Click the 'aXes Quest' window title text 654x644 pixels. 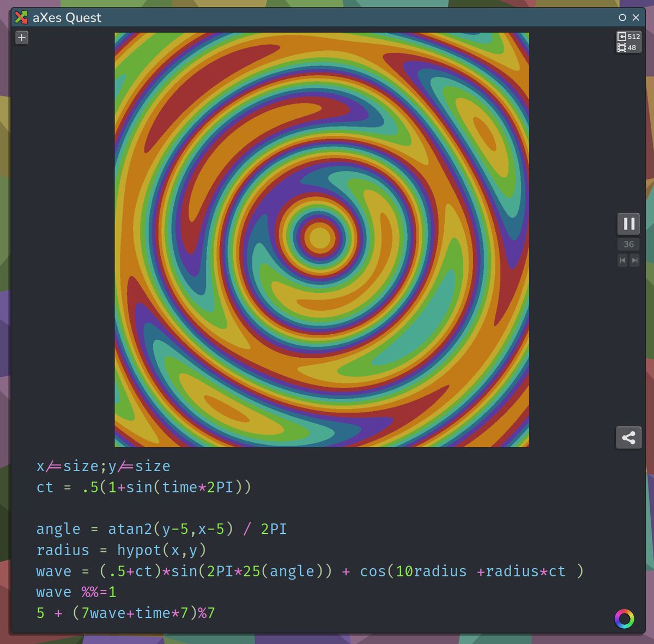click(x=67, y=17)
